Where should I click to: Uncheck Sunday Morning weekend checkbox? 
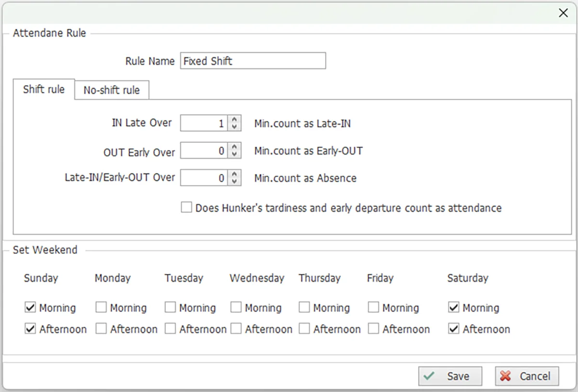tap(30, 307)
